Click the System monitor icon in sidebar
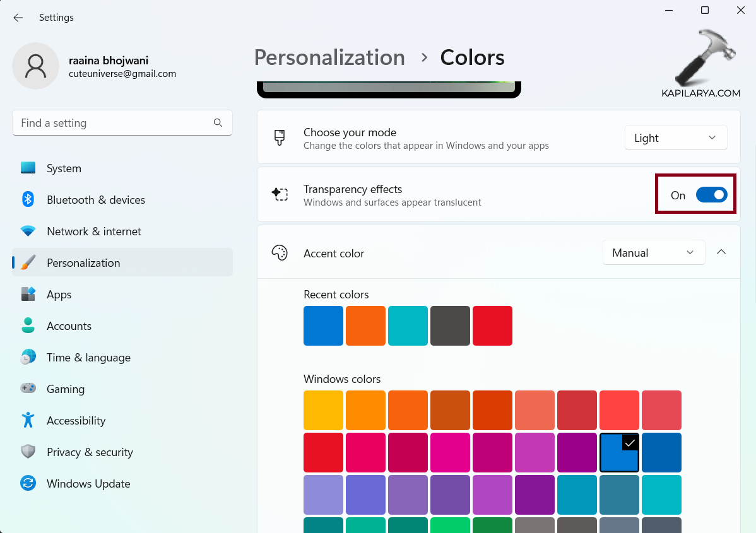 tap(28, 168)
